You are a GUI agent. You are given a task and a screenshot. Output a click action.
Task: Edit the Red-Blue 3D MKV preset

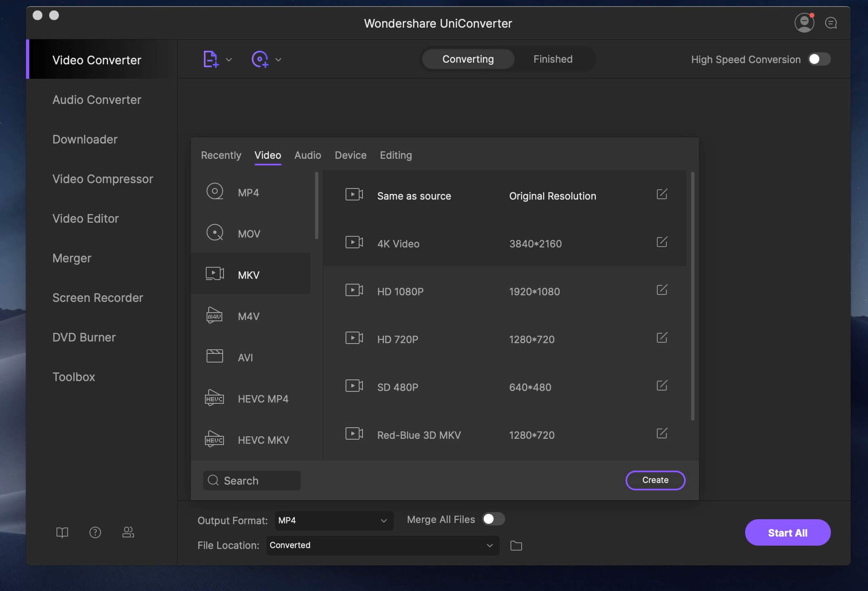coord(662,433)
